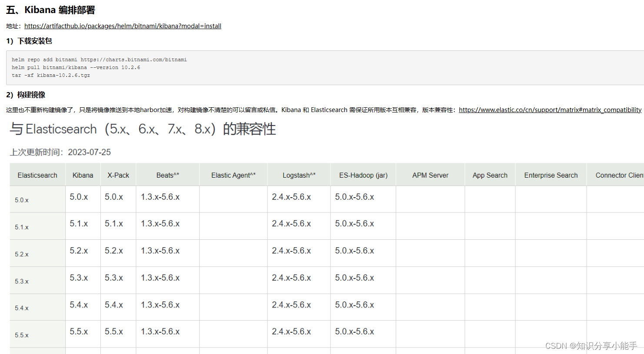Screen dimensions: 644x354
Task: Select the 'helm pull bitnami/kibana --version 10.2.6' line
Action: pos(76,67)
